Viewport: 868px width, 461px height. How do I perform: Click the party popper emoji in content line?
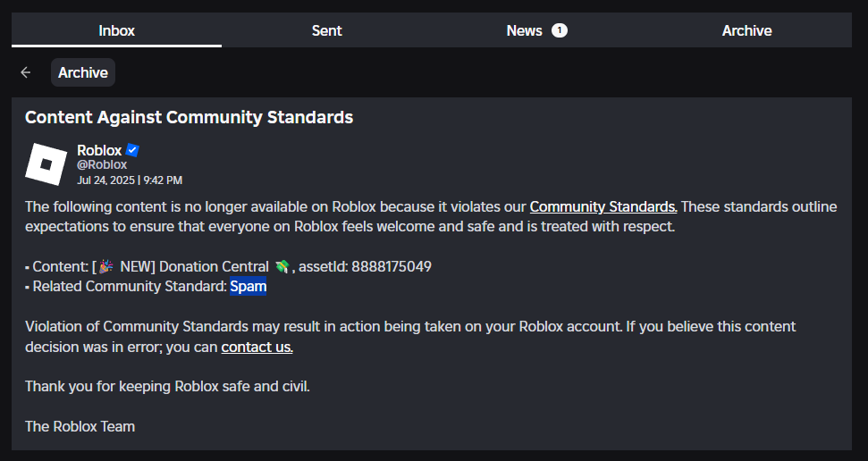tap(106, 266)
